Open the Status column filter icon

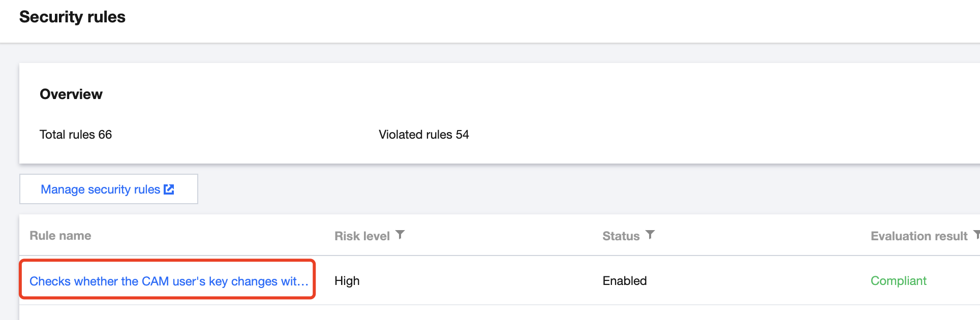point(650,235)
